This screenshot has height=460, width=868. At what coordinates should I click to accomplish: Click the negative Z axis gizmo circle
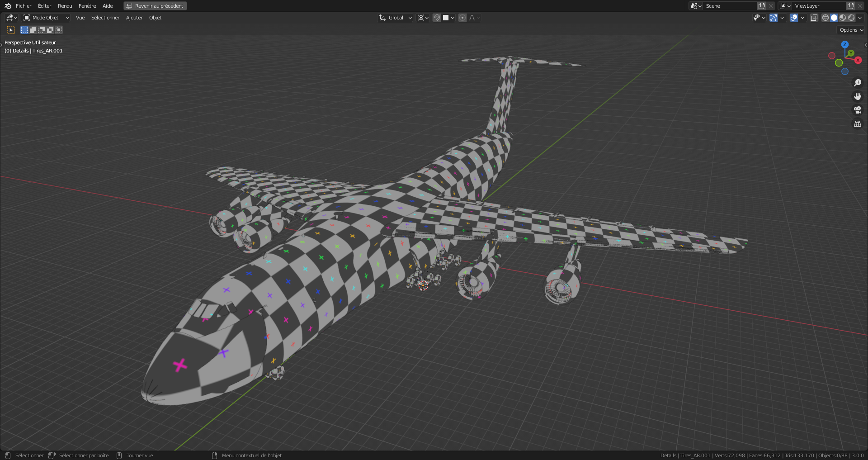tap(844, 71)
